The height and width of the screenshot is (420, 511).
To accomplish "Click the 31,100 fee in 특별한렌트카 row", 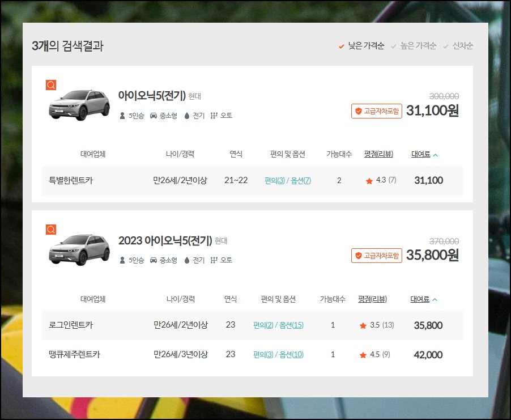I will coord(428,180).
